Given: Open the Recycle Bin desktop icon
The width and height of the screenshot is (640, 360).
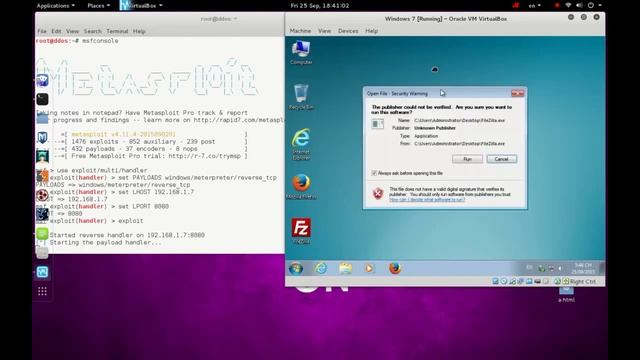Looking at the screenshot, I should coord(301,97).
